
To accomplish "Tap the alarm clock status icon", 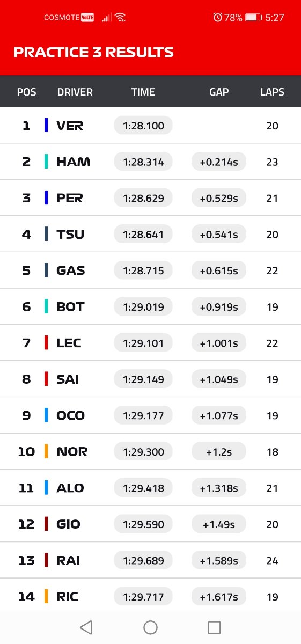I will click(x=217, y=18).
